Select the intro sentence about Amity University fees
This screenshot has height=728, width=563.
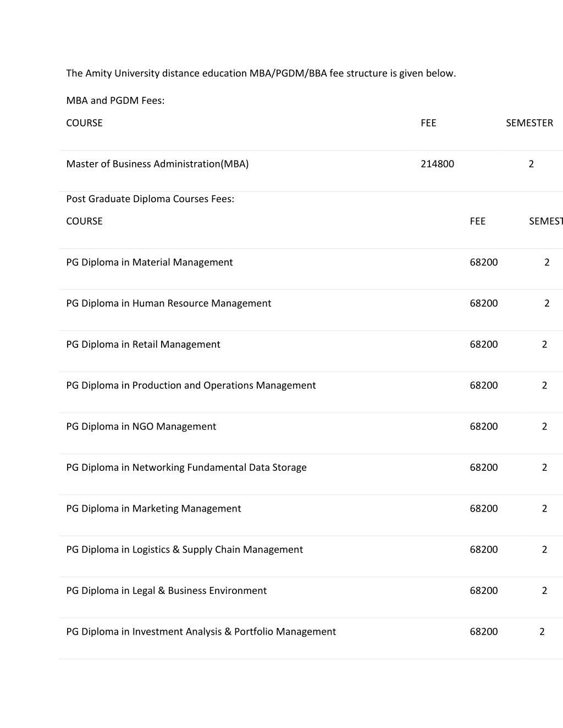261,73
